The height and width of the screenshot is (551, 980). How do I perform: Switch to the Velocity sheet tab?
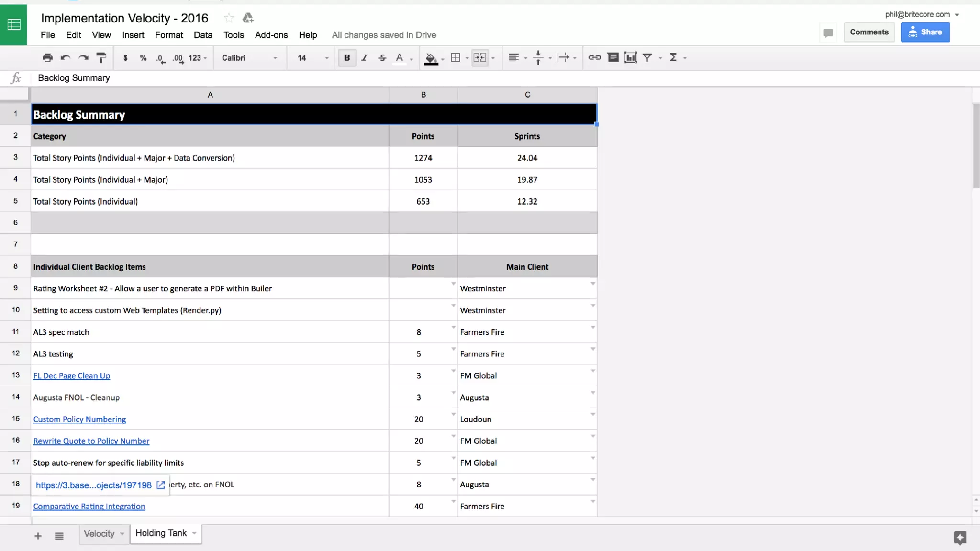pos(99,534)
